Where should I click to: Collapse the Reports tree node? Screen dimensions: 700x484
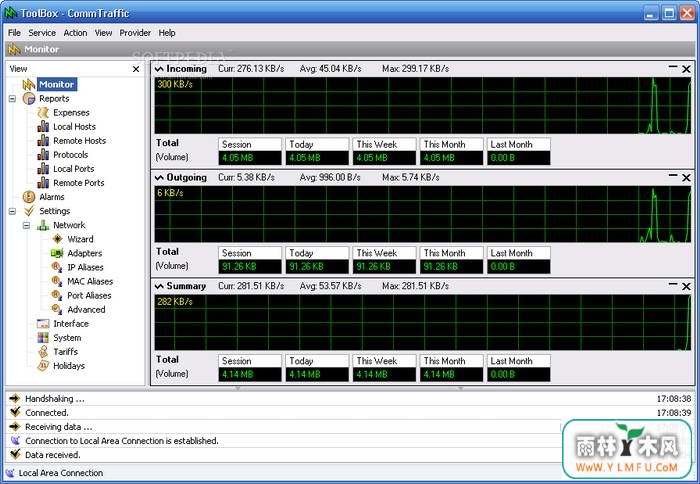pos(12,99)
